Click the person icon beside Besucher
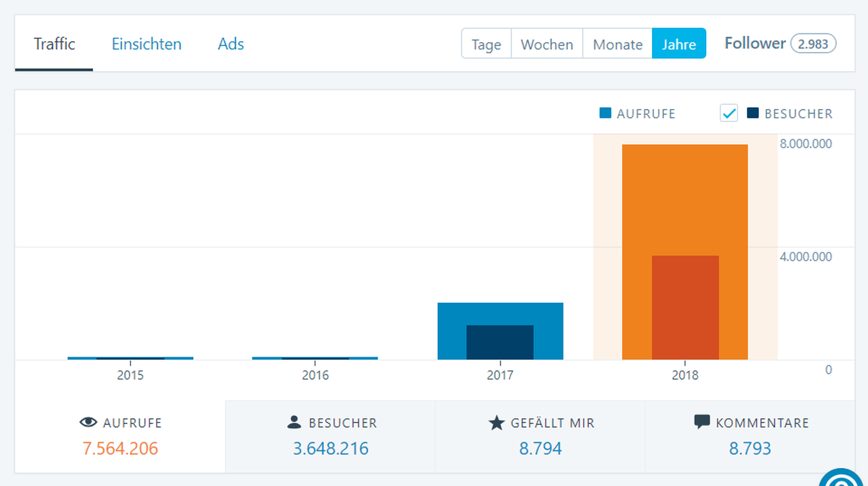 pos(294,422)
